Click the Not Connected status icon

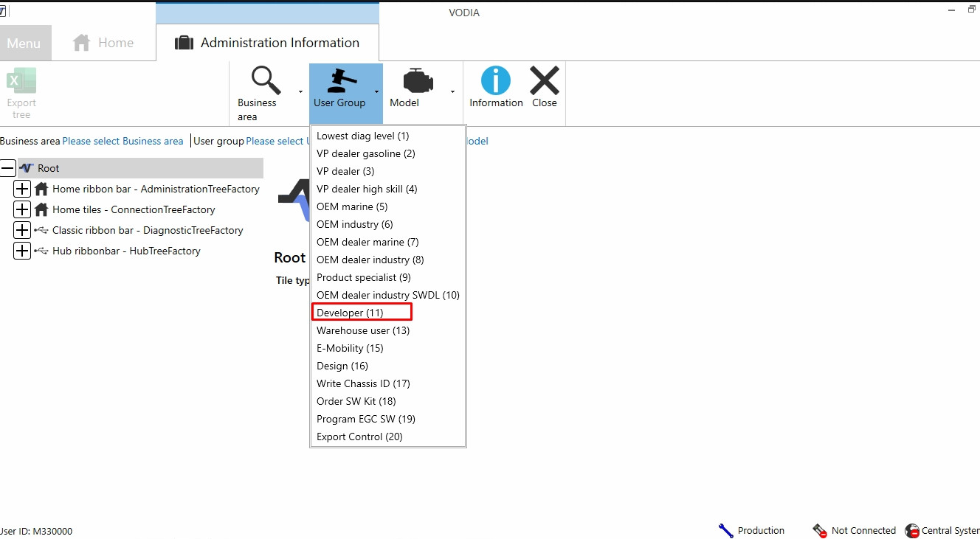(820, 530)
